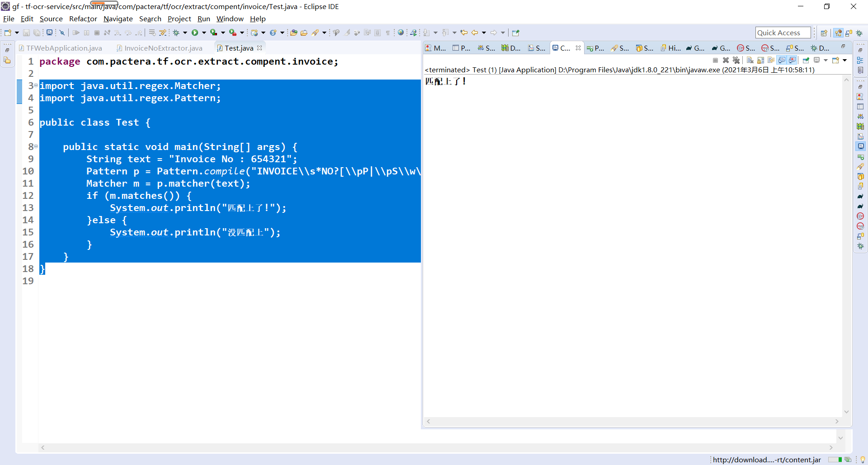Terminate the running launch

[x=715, y=60]
